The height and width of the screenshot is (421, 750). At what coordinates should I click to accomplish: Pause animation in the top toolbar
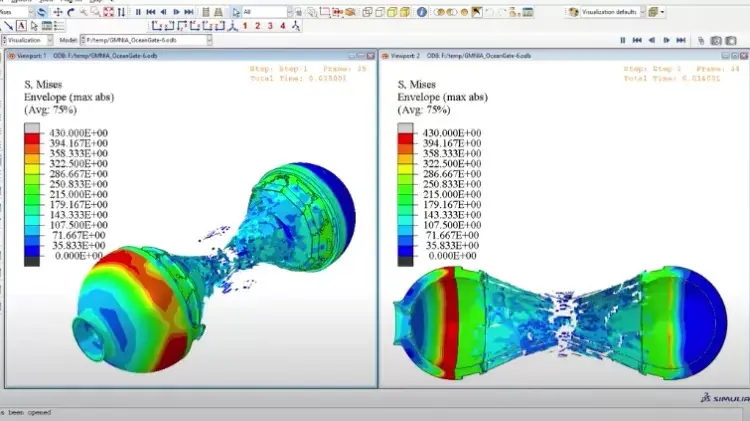pos(138,12)
